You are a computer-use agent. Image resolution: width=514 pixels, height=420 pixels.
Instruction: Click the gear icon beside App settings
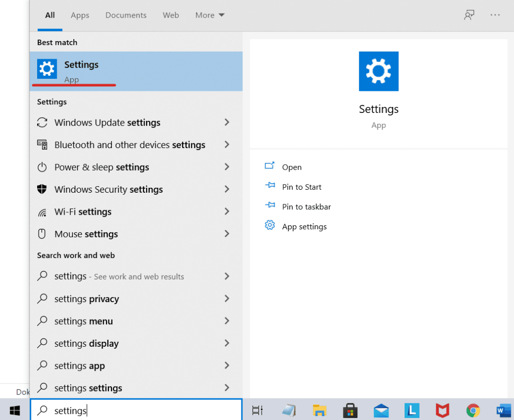(270, 225)
